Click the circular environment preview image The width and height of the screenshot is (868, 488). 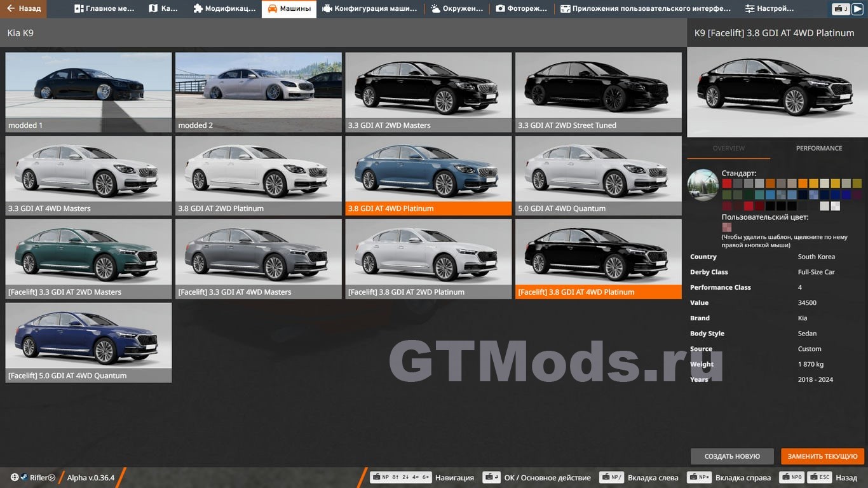pos(703,185)
